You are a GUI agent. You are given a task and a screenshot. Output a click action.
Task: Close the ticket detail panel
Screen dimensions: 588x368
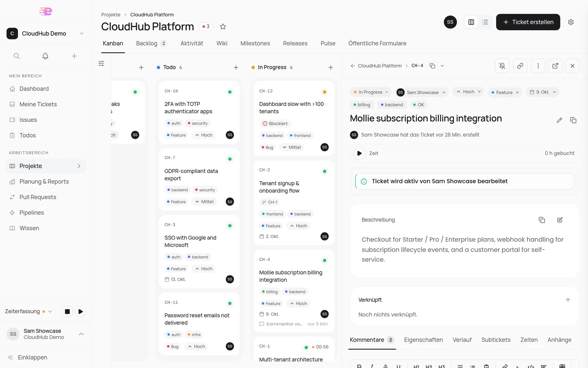coord(572,66)
